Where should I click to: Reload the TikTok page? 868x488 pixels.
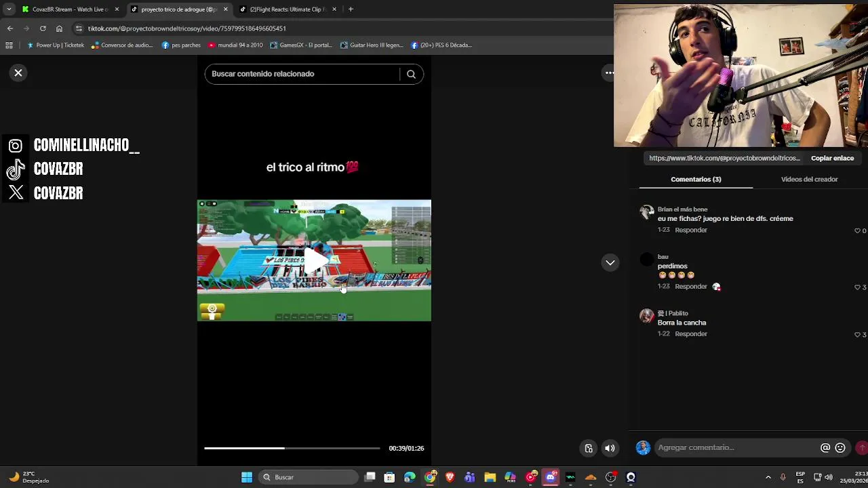tap(43, 28)
